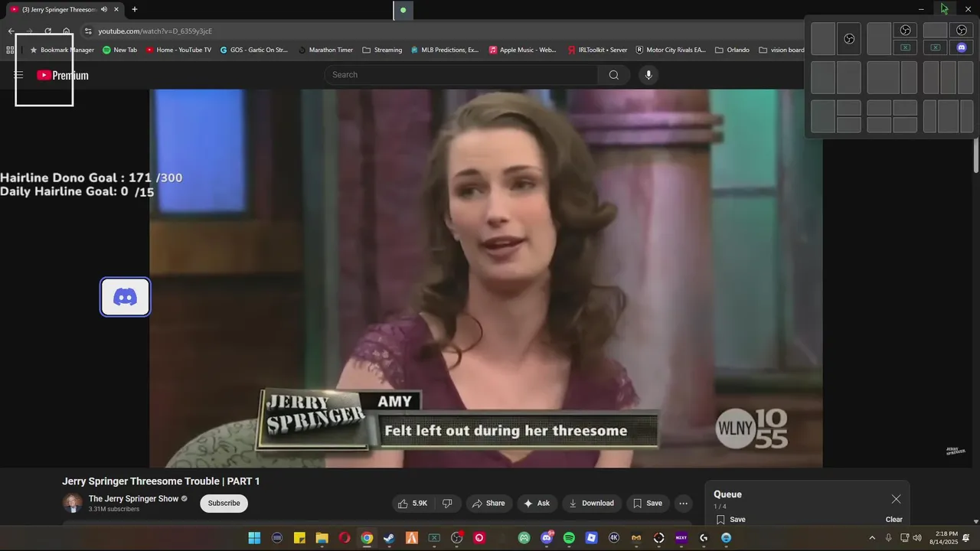Image resolution: width=980 pixels, height=551 pixels.
Task: Open MLB Predictions bookmark
Action: click(x=444, y=50)
